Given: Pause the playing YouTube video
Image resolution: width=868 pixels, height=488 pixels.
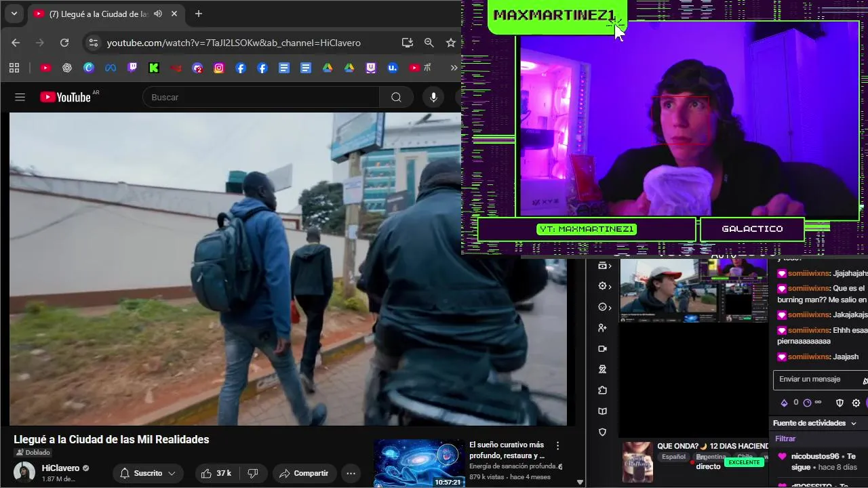Looking at the screenshot, I should click(288, 269).
